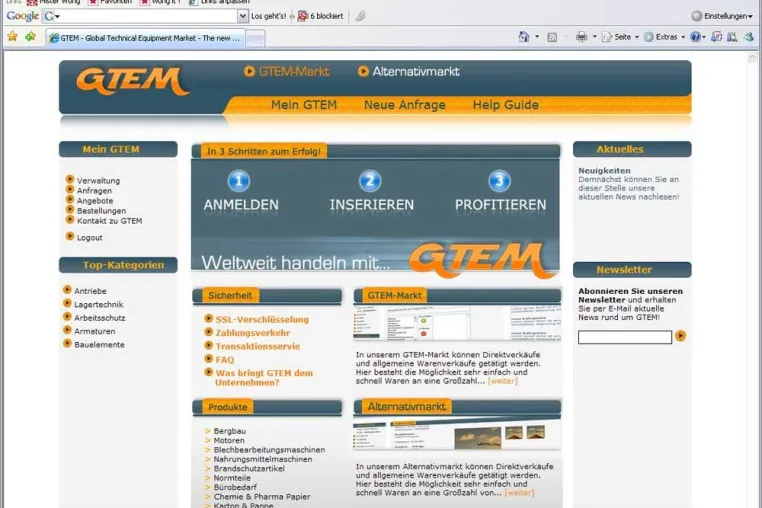This screenshot has width=762, height=508.
Task: Click the numbered circle 3 above PROFITIEREN
Action: click(x=499, y=181)
